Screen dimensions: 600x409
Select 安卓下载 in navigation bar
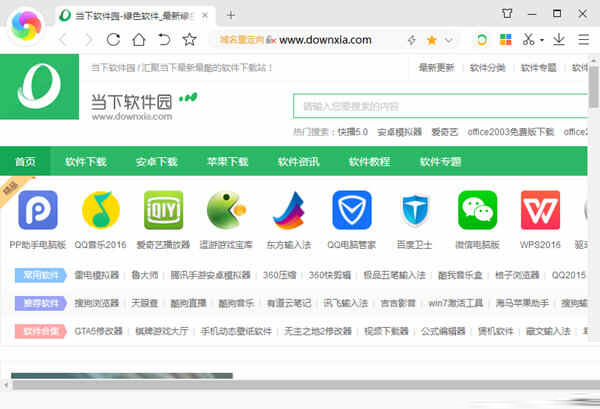pos(157,161)
